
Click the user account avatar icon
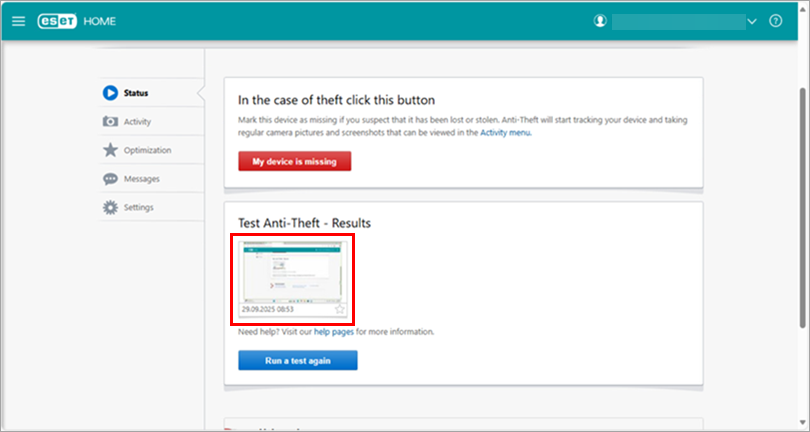600,21
